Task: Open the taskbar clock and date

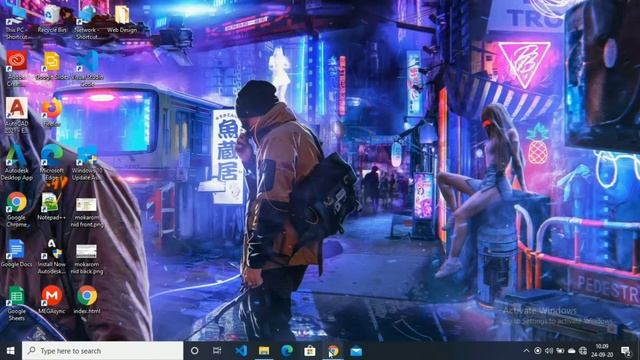Action: point(602,351)
